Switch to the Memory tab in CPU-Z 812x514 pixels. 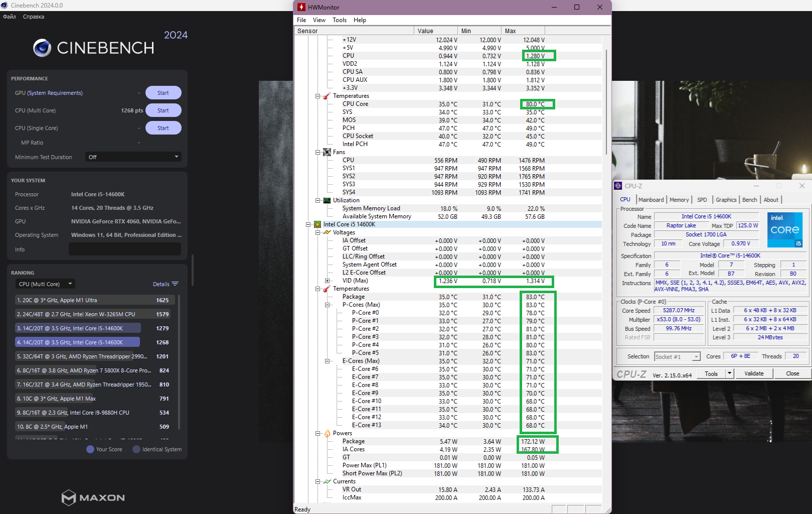click(679, 200)
